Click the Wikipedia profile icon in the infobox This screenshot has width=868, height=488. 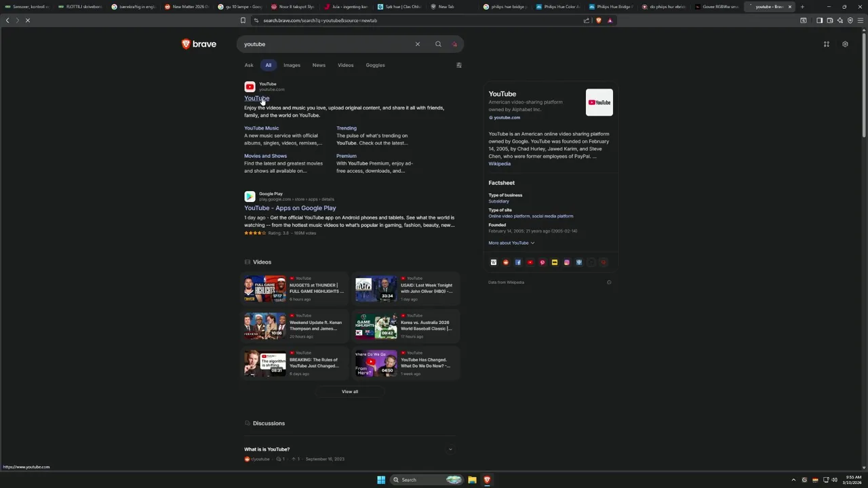[494, 262]
